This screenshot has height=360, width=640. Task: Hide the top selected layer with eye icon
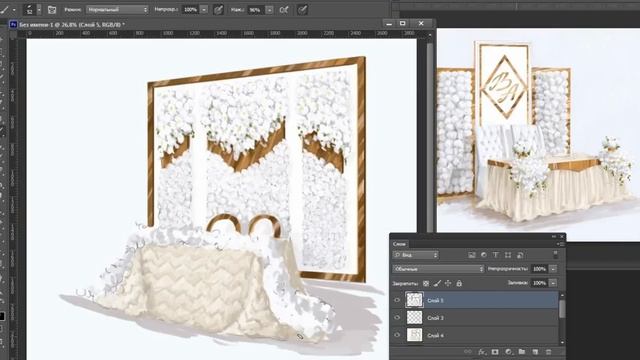pos(397,300)
